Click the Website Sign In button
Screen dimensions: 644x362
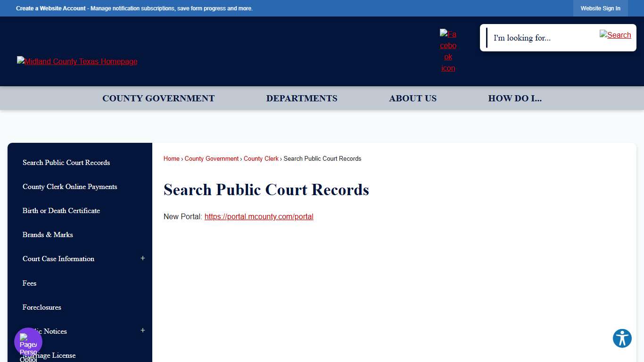pyautogui.click(x=600, y=8)
